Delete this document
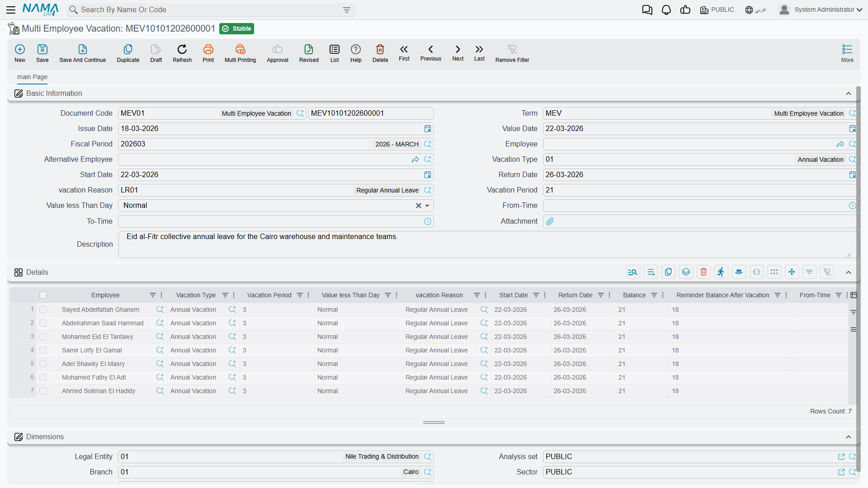The width and height of the screenshot is (868, 488). (380, 53)
